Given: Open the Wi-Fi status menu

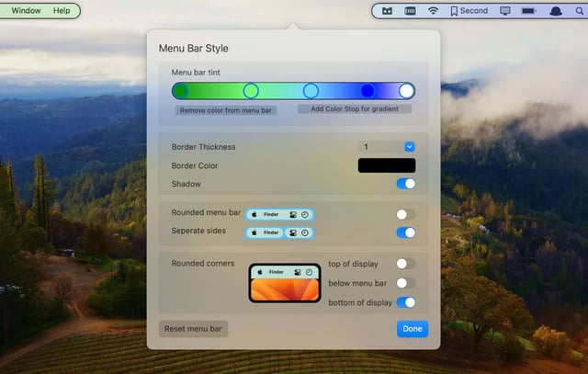Looking at the screenshot, I should 433,11.
